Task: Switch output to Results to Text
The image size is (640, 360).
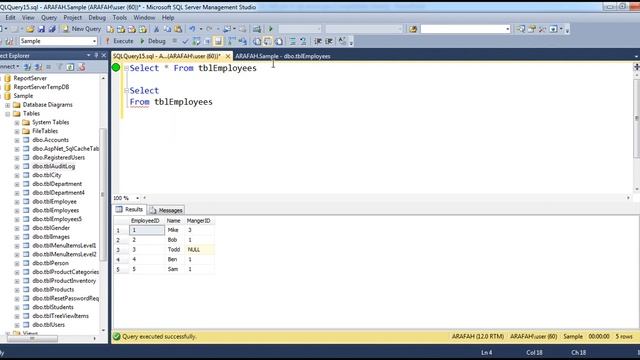Action: click(x=257, y=41)
